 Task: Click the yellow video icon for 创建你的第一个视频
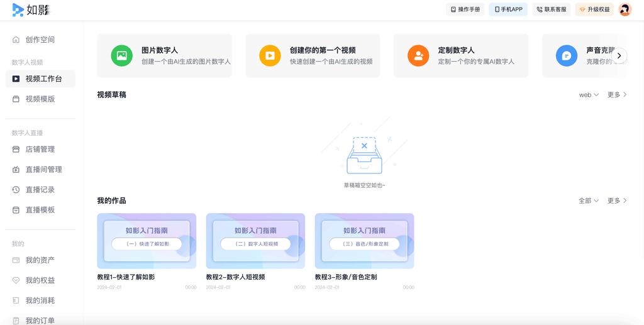(270, 55)
